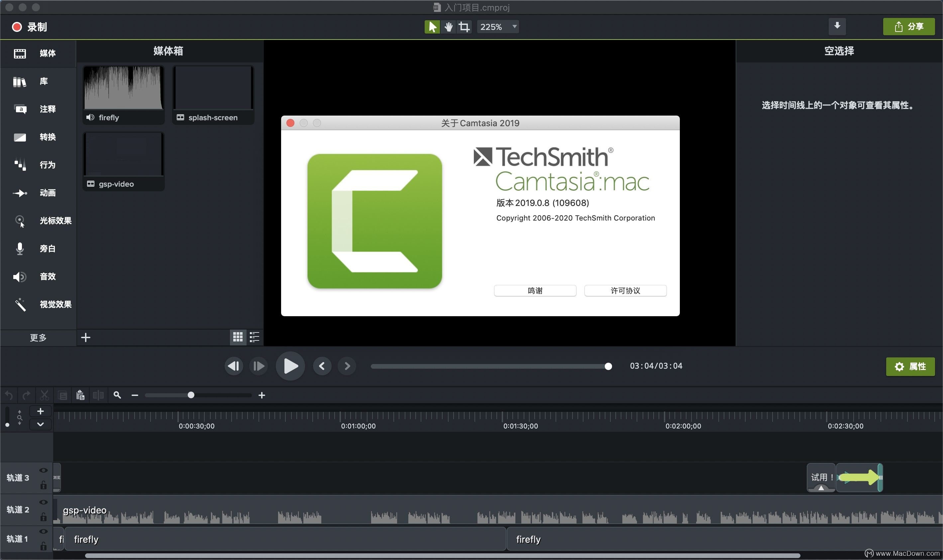Image resolution: width=943 pixels, height=560 pixels.
Task: Click the split clip icon
Action: pyautogui.click(x=98, y=395)
